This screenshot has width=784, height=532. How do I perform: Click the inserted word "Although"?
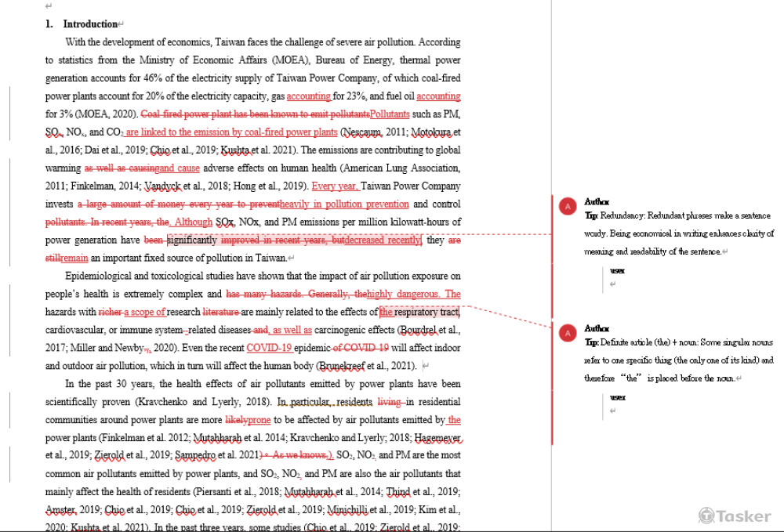(x=193, y=223)
